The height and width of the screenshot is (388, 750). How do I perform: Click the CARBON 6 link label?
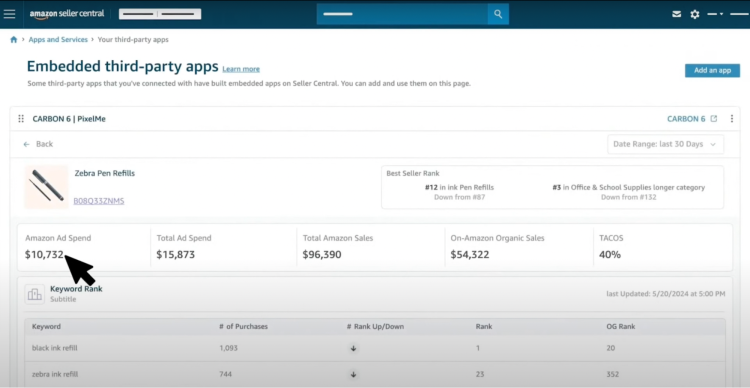click(686, 119)
